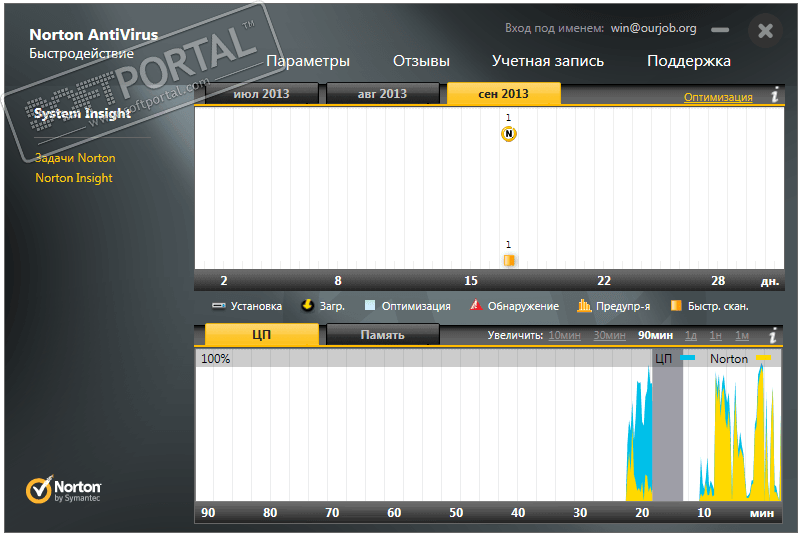The height and width of the screenshot is (536, 802).
Task: Open the Задачи Norton link
Action: point(75,158)
